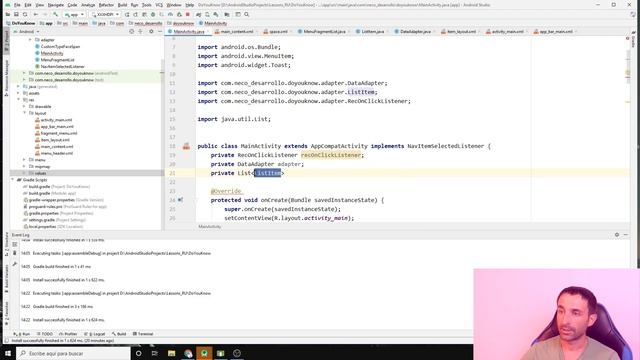The width and height of the screenshot is (640, 360).
Task: Open the Android project view dropdown
Action: [27, 31]
